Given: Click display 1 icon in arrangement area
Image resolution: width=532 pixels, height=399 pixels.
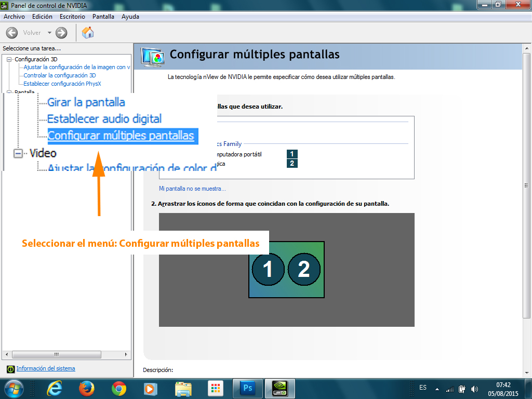Looking at the screenshot, I should click(268, 270).
